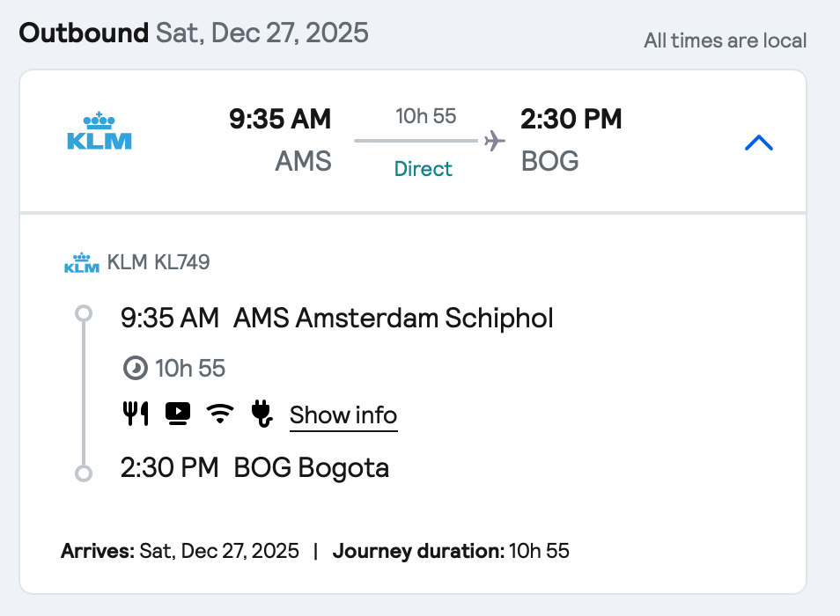Click the KLM KL749 flight number text

[158, 261]
